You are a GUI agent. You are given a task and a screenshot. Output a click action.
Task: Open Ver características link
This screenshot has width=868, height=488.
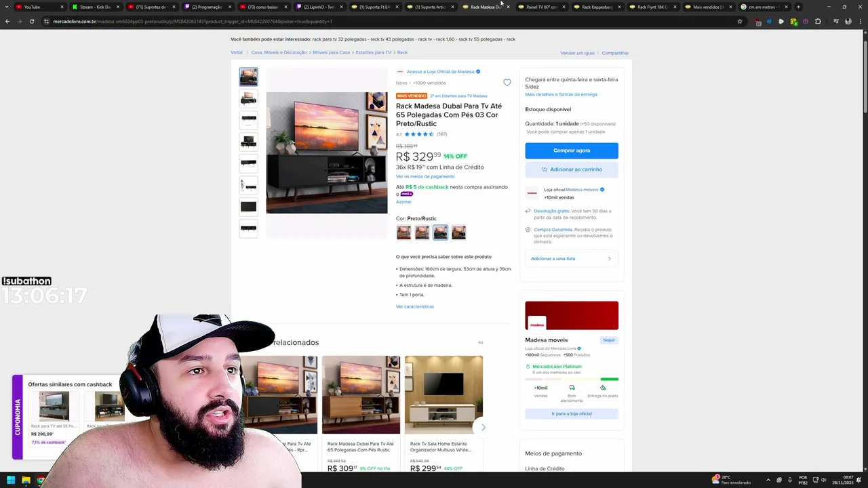pyautogui.click(x=415, y=306)
